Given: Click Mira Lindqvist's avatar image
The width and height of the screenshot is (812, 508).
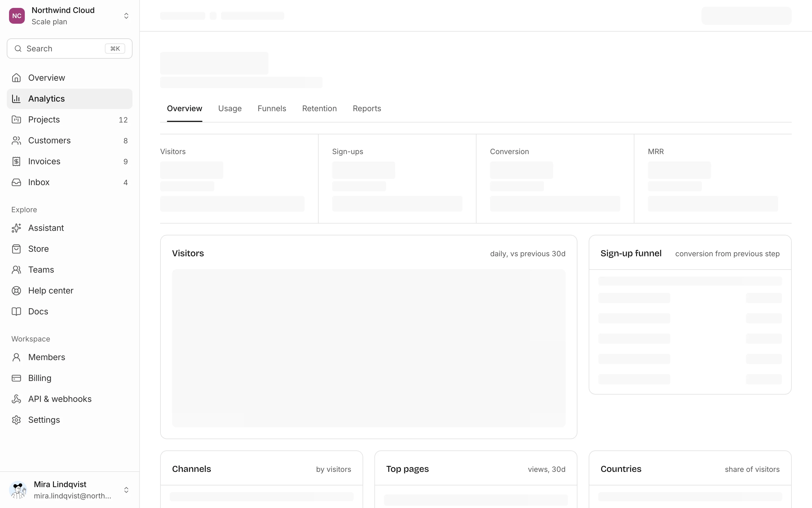Looking at the screenshot, I should [x=18, y=490].
